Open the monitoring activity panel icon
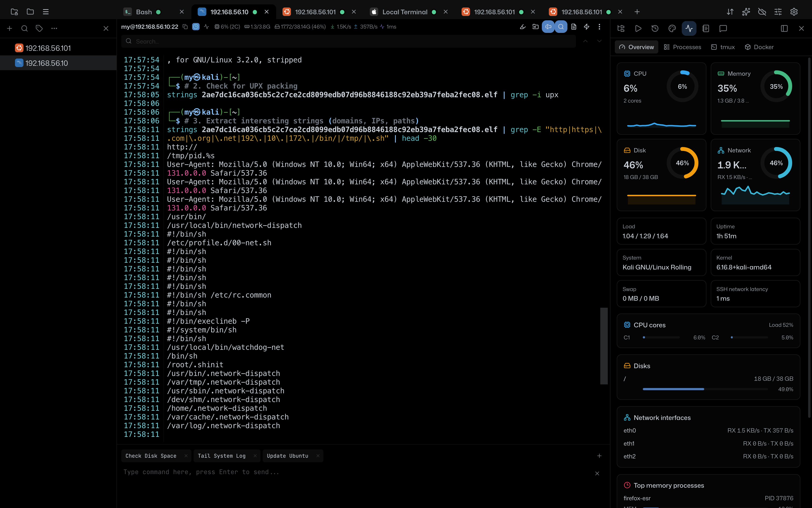Viewport: 812px width, 508px height. [x=689, y=29]
